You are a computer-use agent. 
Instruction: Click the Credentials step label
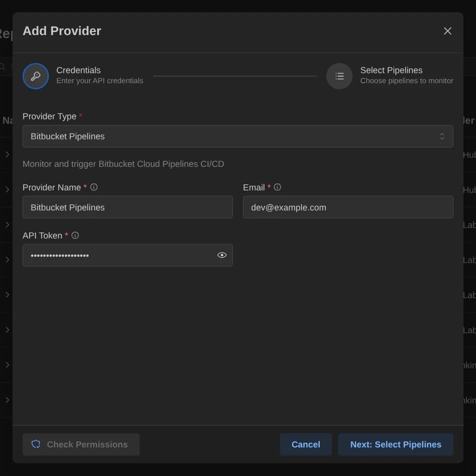[x=78, y=70]
